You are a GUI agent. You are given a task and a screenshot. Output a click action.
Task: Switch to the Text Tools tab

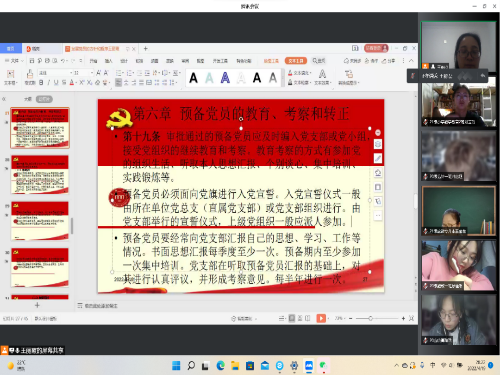pyautogui.click(x=296, y=61)
